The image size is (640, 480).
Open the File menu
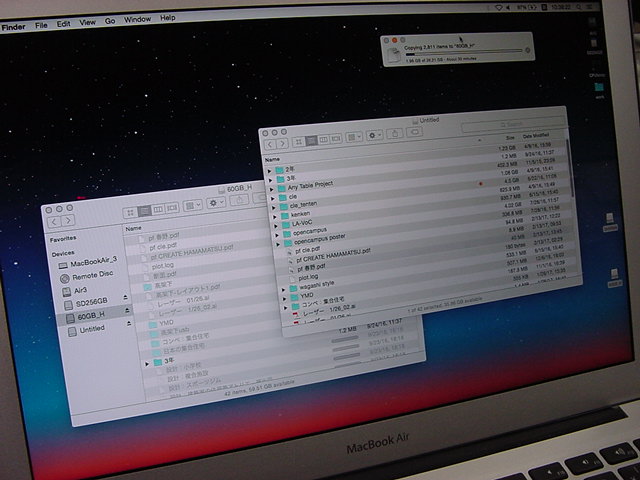[41, 25]
